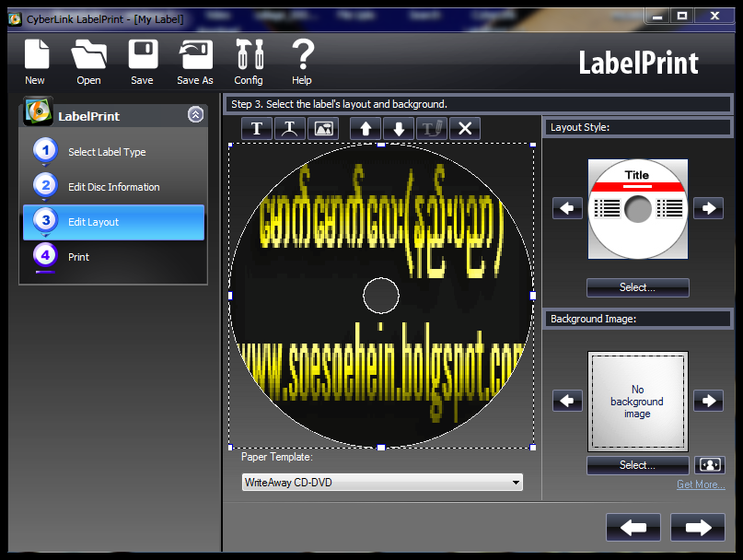Click the disc center hole circle

pyautogui.click(x=381, y=296)
